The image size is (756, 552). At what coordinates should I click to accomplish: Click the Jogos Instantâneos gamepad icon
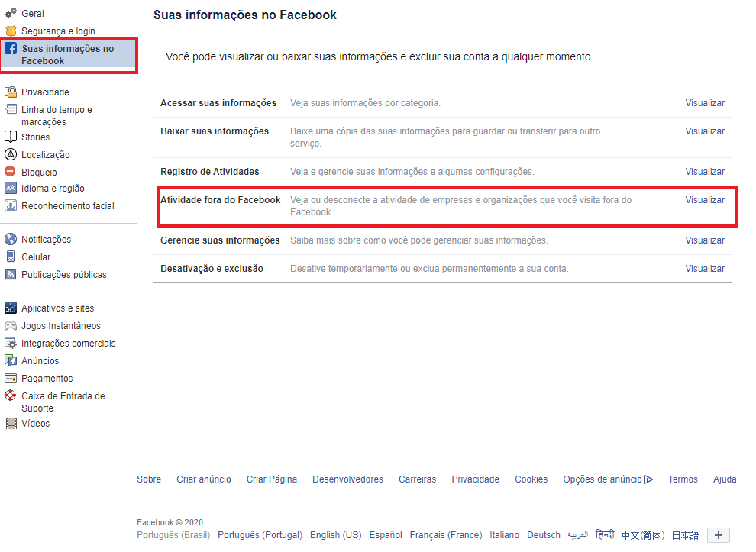pyautogui.click(x=11, y=325)
